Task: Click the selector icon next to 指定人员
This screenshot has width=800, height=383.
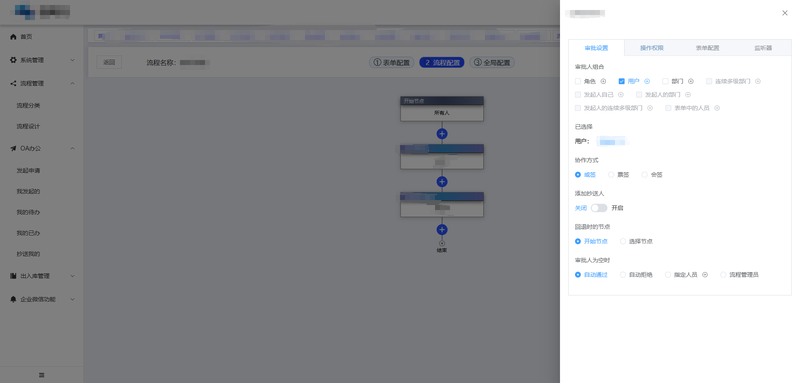Action: 705,274
